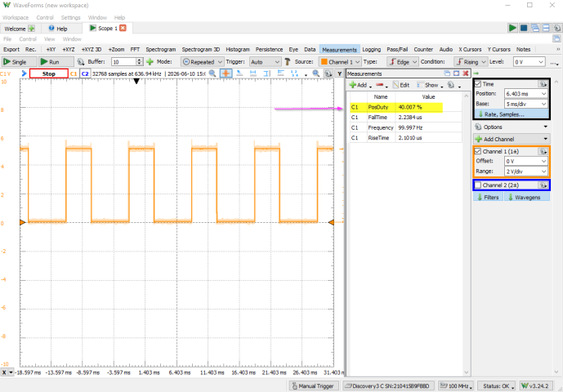The image size is (563, 392).
Task: Click the 100 MHz status bar dropdown
Action: pyautogui.click(x=456, y=386)
